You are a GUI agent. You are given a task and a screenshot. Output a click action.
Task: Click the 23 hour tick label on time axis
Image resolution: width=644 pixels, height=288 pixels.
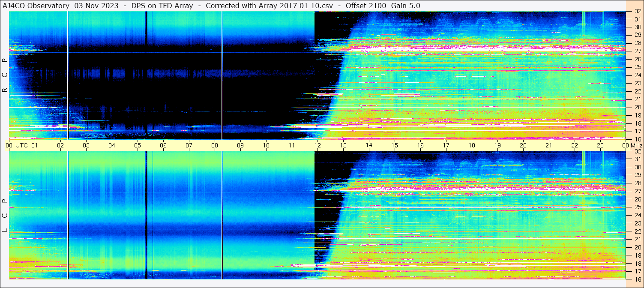pos(600,145)
